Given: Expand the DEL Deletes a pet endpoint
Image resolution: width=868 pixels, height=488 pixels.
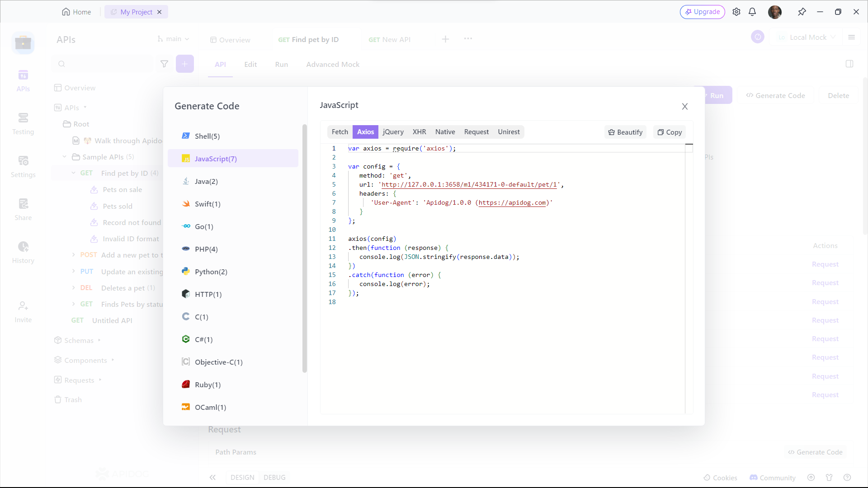Looking at the screenshot, I should 73,288.
